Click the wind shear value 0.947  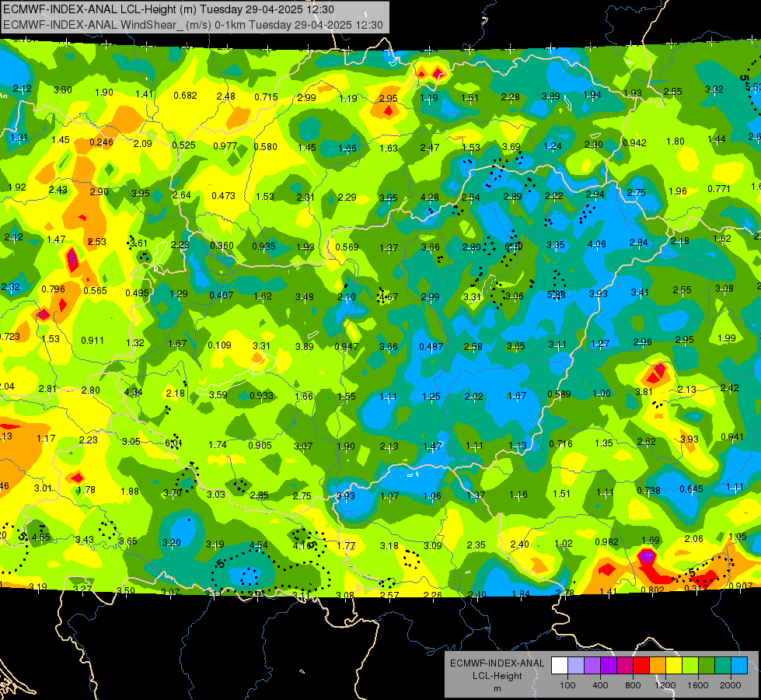click(347, 346)
